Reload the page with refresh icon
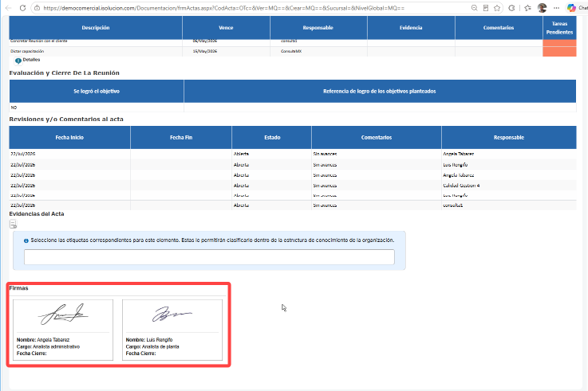 23,8
